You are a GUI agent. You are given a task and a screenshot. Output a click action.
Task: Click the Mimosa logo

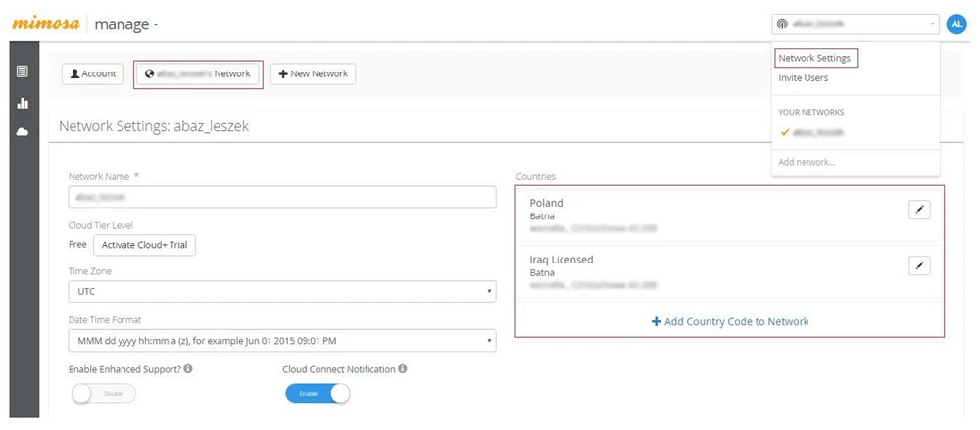45,24
